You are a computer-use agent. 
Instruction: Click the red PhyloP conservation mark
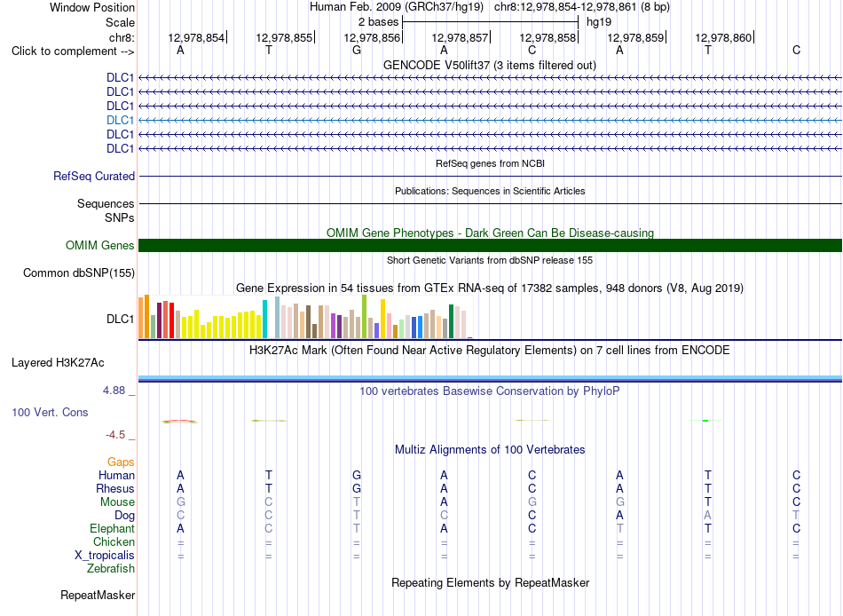click(179, 422)
